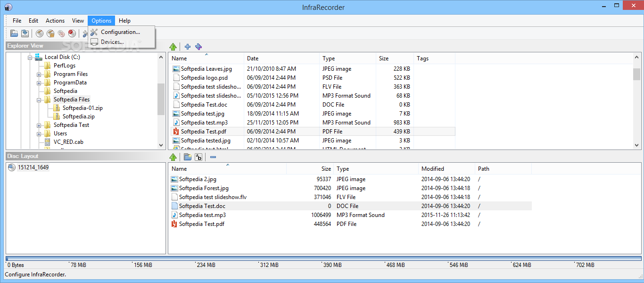Expand the Program Files folder node
The height and width of the screenshot is (283, 644).
pos(39,74)
